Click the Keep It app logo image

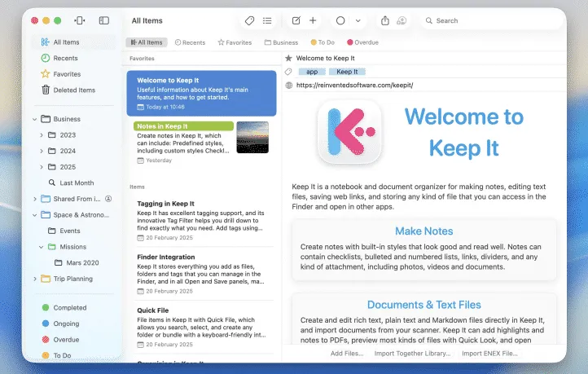pyautogui.click(x=349, y=132)
